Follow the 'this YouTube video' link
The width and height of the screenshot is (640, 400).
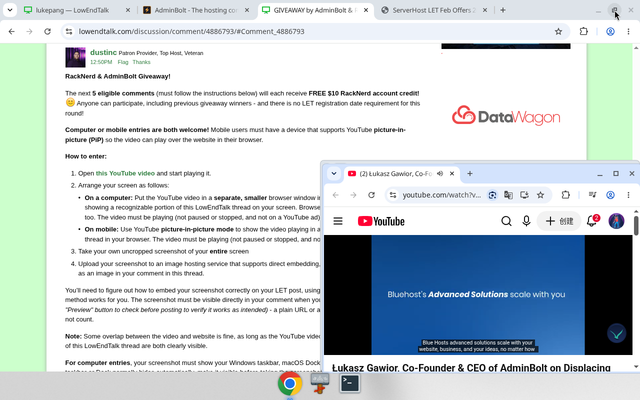pyautogui.click(x=125, y=173)
